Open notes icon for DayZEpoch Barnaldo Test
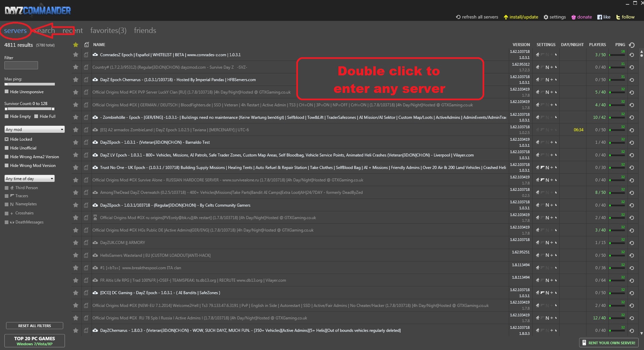Viewport: 644px width, 350px height. click(x=86, y=142)
